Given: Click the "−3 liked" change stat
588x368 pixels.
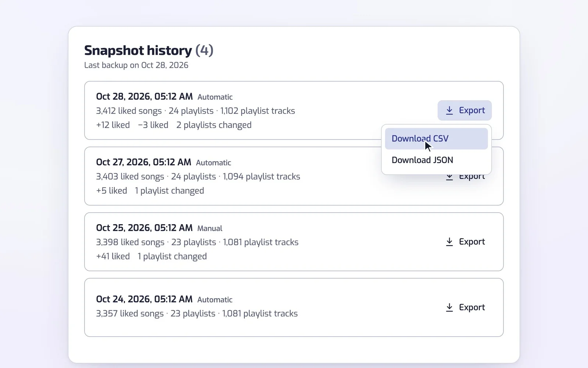Looking at the screenshot, I should [x=153, y=125].
